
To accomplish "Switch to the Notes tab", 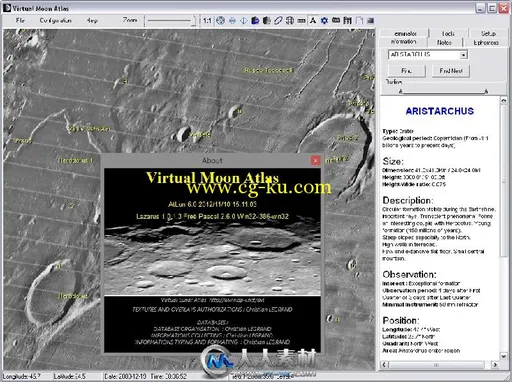I will pos(444,42).
